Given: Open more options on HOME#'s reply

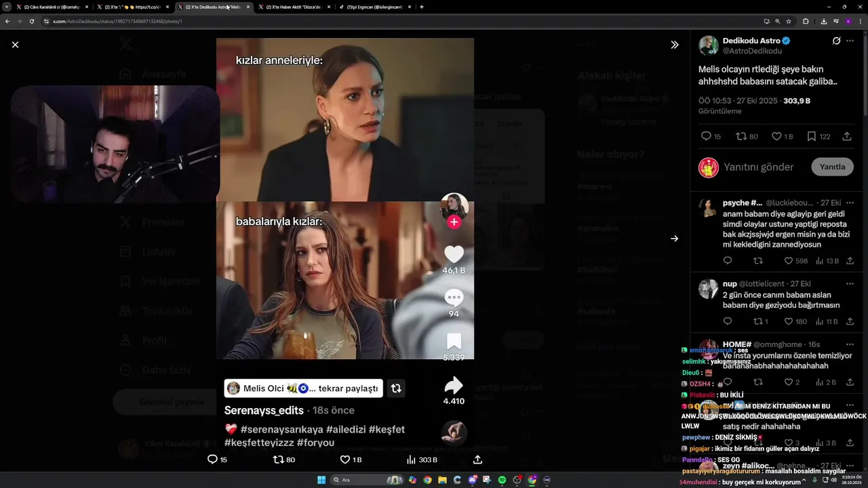Looking at the screenshot, I should click(850, 344).
